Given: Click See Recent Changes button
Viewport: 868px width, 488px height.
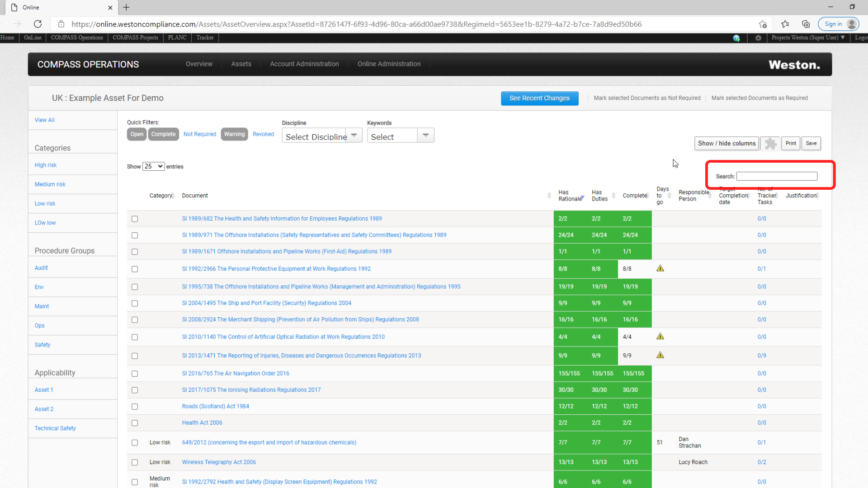Looking at the screenshot, I should [539, 99].
